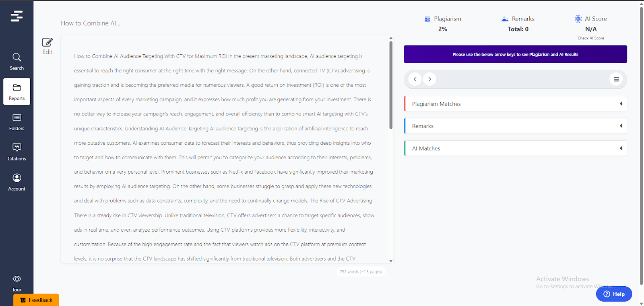This screenshot has width=644, height=306.
Task: Start the Tour with eye icon
Action: pyautogui.click(x=17, y=283)
